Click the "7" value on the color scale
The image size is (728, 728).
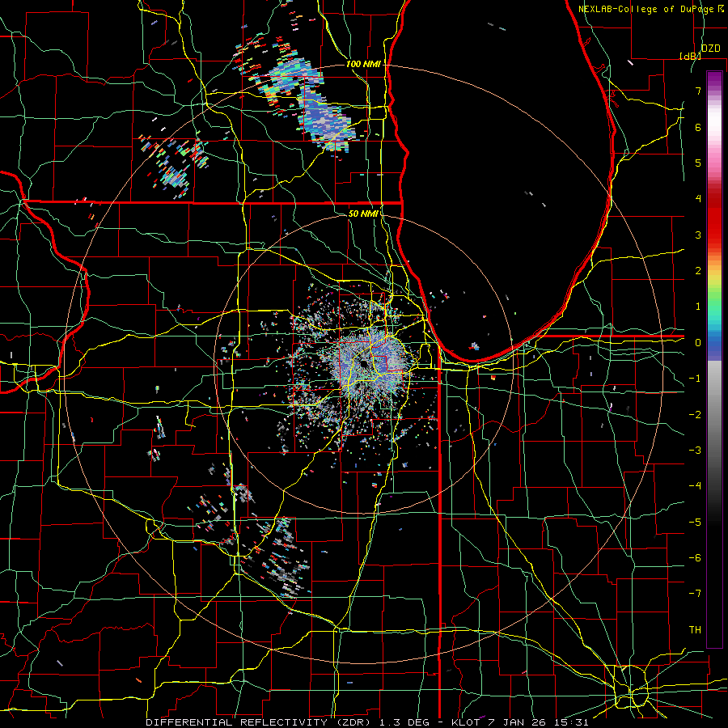(x=698, y=91)
